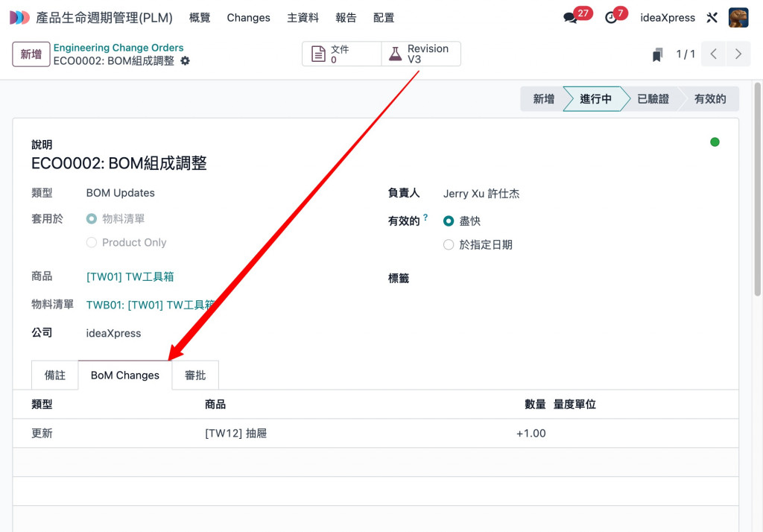Click the ECO0002 description title field
763x532 pixels.
coord(118,163)
